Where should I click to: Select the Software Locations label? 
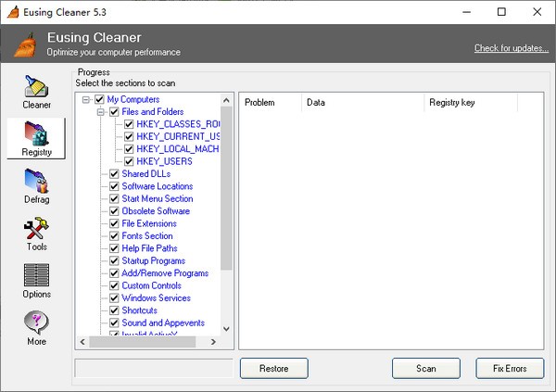[158, 186]
